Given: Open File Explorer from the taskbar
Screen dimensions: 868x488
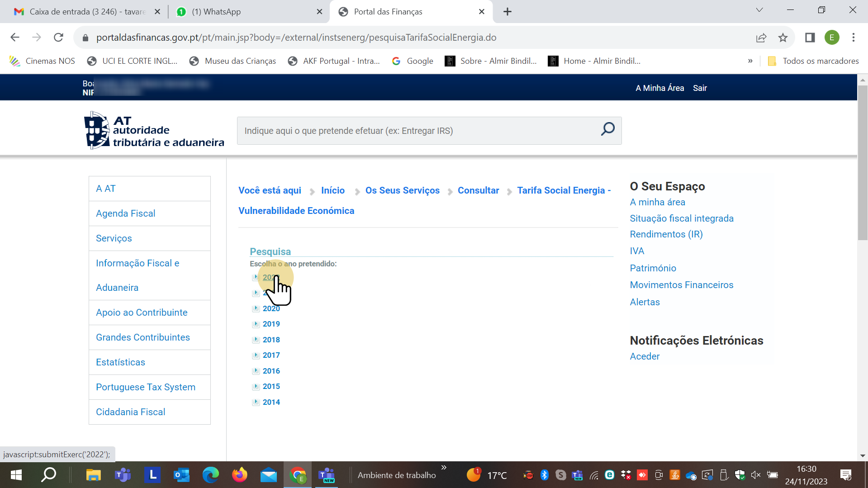Looking at the screenshot, I should [93, 475].
